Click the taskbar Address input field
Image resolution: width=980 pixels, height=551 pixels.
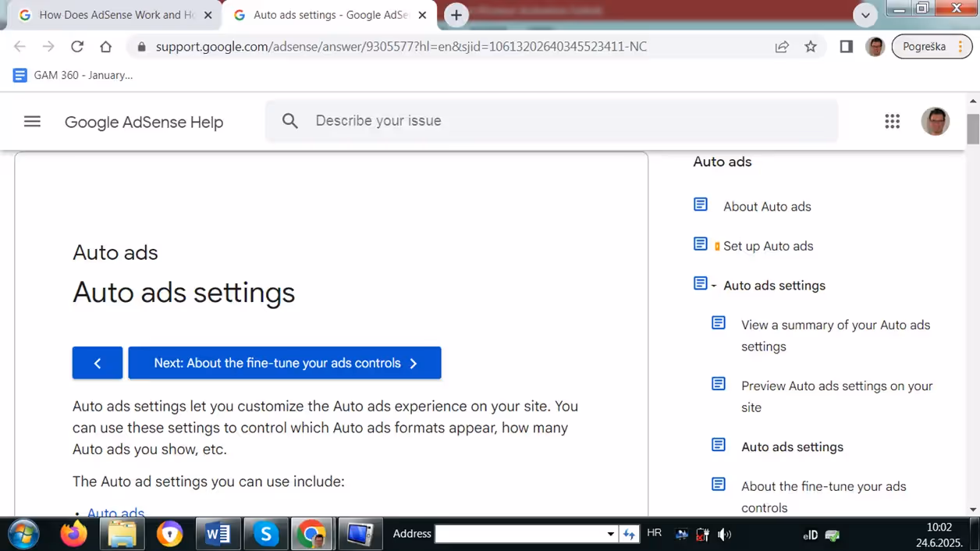(520, 534)
